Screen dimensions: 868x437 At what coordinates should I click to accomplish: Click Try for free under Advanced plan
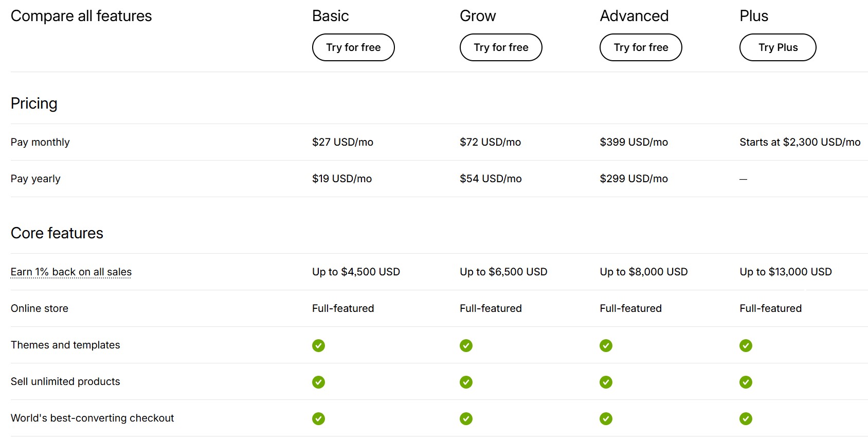(x=641, y=47)
